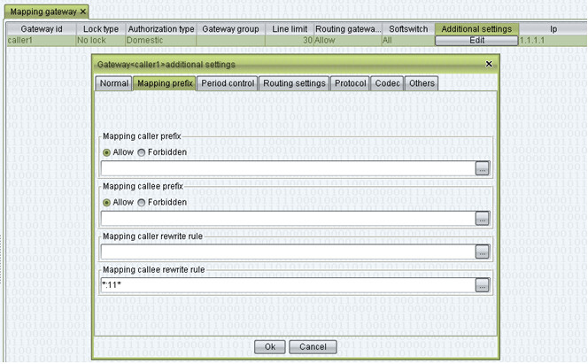Click the Additional settings column header
The height and width of the screenshot is (364, 588).
476,29
